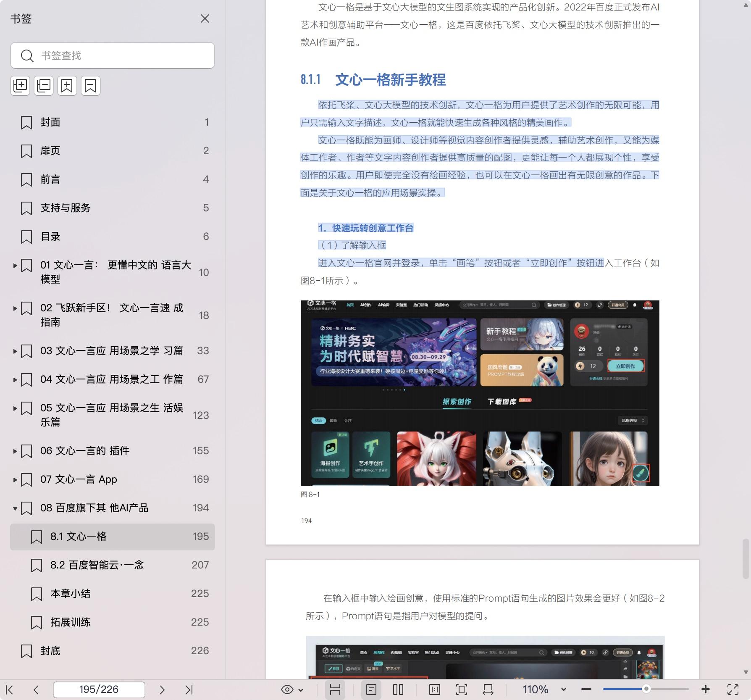Expand chapter 04 工作篇 bookmark
The width and height of the screenshot is (751, 700).
click(x=15, y=380)
